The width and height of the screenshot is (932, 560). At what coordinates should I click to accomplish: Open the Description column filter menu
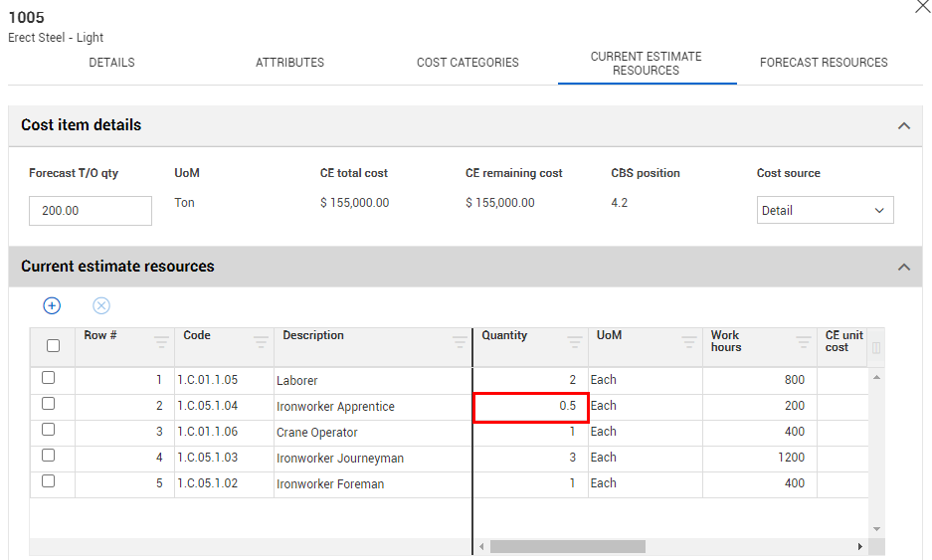460,342
